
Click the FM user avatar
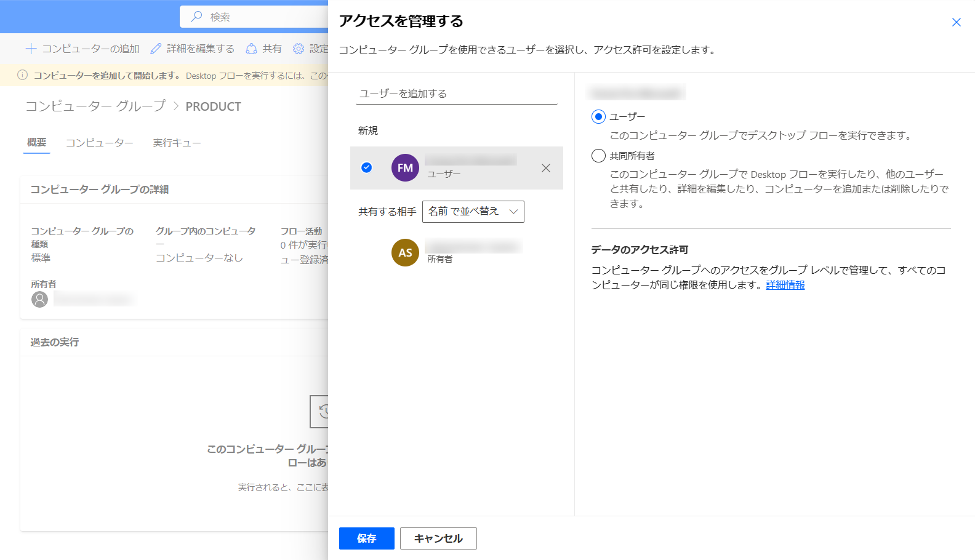click(405, 168)
